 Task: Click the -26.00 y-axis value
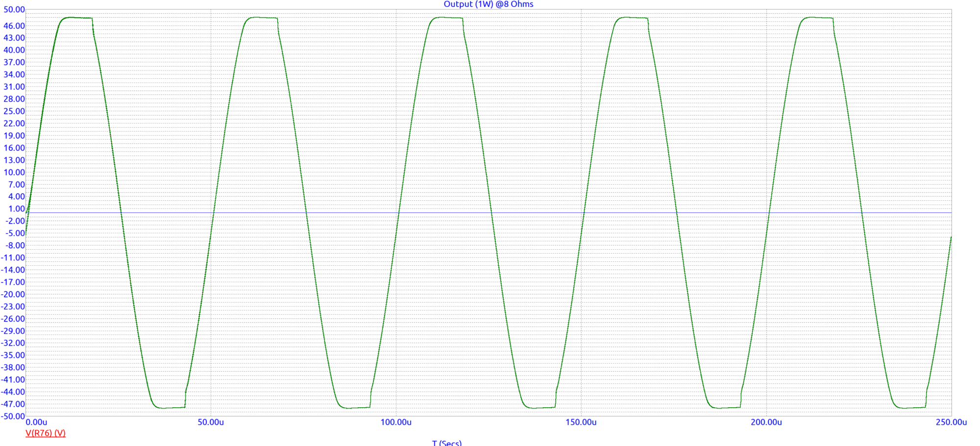coord(13,319)
